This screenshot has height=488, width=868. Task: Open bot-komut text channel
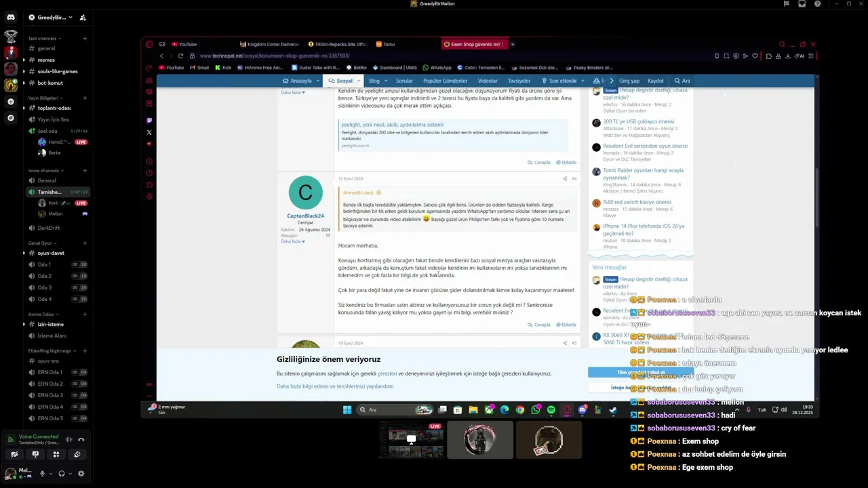[x=57, y=83]
